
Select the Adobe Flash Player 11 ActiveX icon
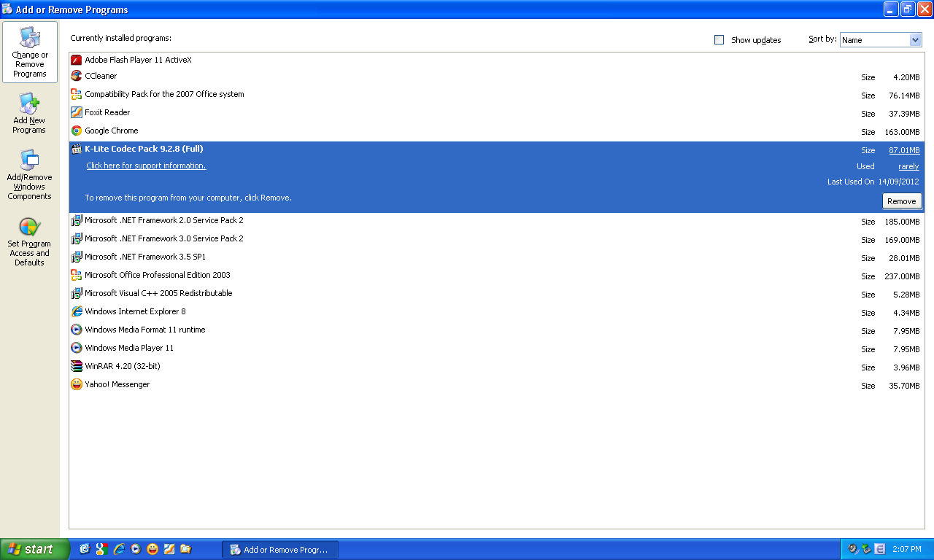[77, 60]
